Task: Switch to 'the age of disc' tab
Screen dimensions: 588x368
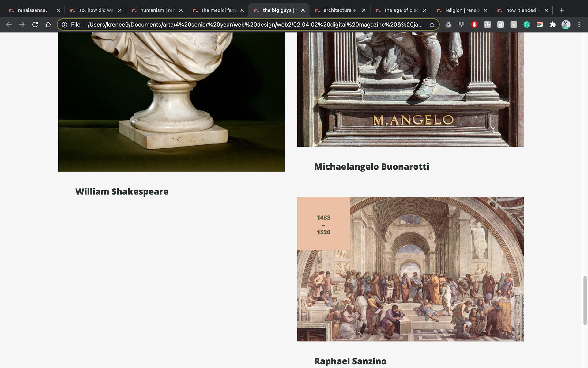Action: coord(400,10)
